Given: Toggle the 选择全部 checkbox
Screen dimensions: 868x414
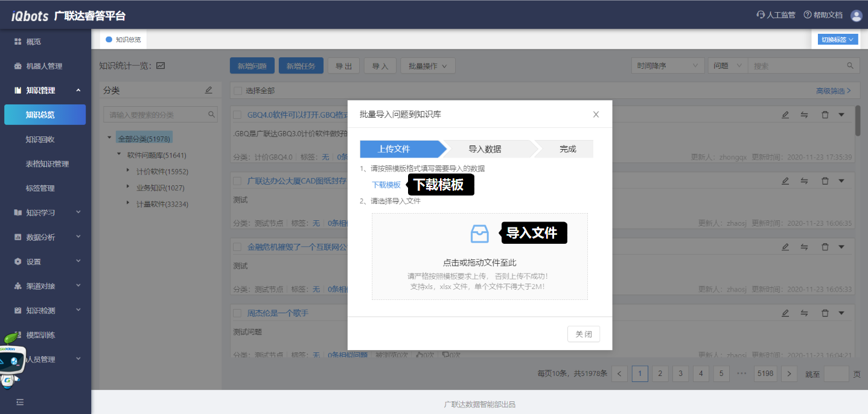Looking at the screenshot, I should click(x=238, y=91).
